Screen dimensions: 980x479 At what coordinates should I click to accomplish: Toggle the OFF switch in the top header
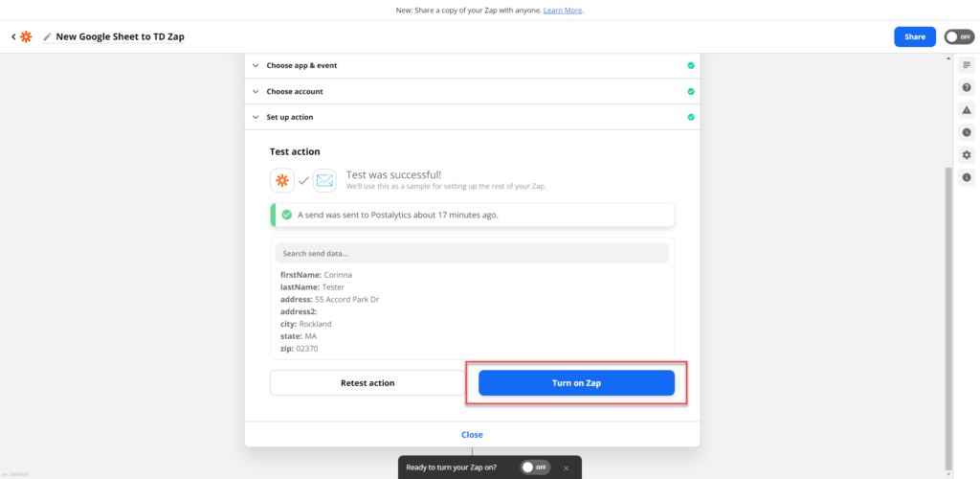(959, 37)
